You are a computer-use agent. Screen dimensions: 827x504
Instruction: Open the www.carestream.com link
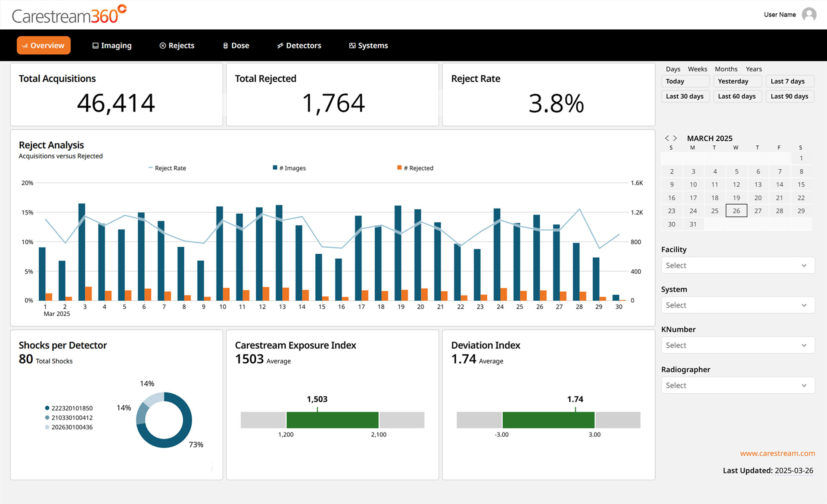pyautogui.click(x=777, y=453)
